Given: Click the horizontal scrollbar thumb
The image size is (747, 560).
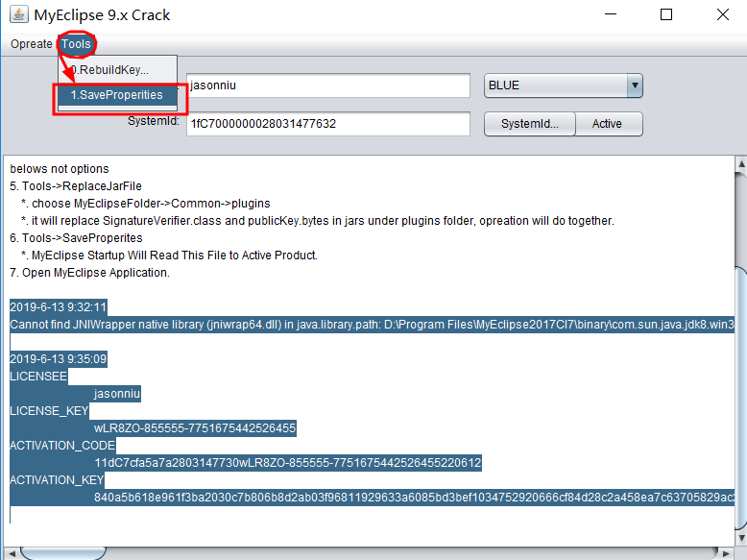Looking at the screenshot, I should 62,553.
